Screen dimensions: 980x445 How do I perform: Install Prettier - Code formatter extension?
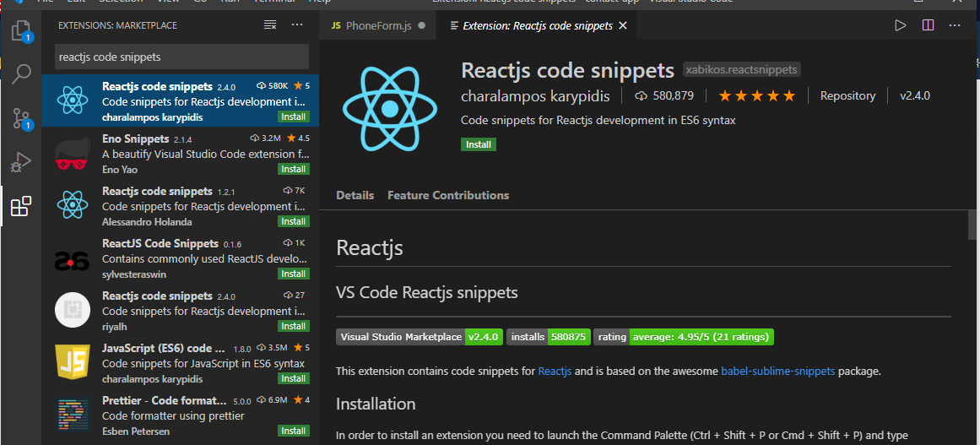(x=293, y=431)
